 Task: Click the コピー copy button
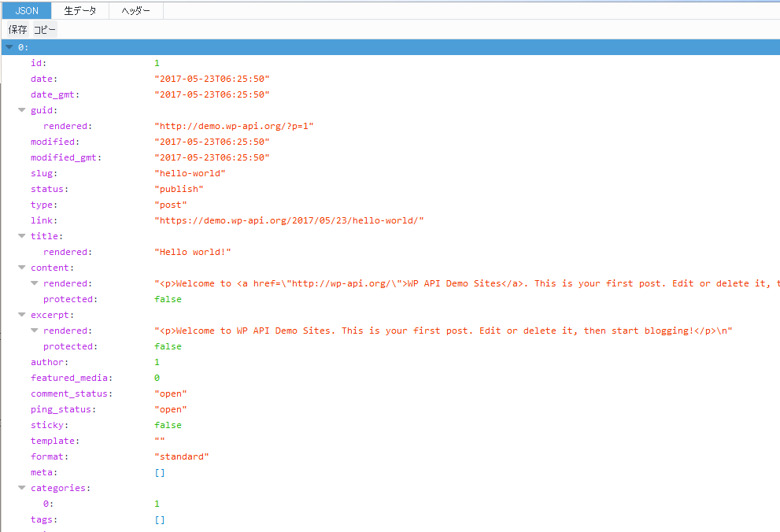[x=45, y=29]
